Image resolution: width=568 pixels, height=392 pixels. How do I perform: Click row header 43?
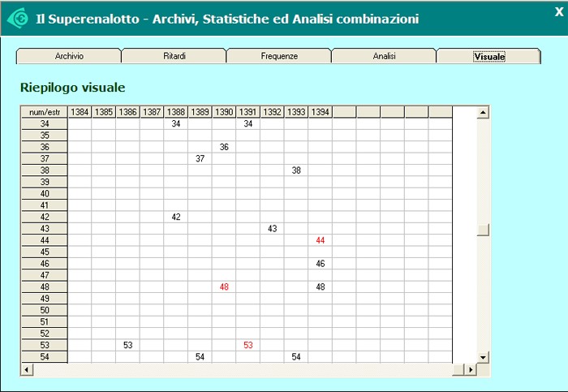click(x=45, y=229)
